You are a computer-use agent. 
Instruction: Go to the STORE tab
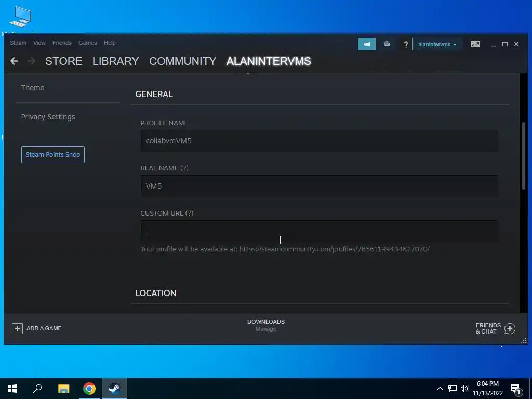point(64,61)
